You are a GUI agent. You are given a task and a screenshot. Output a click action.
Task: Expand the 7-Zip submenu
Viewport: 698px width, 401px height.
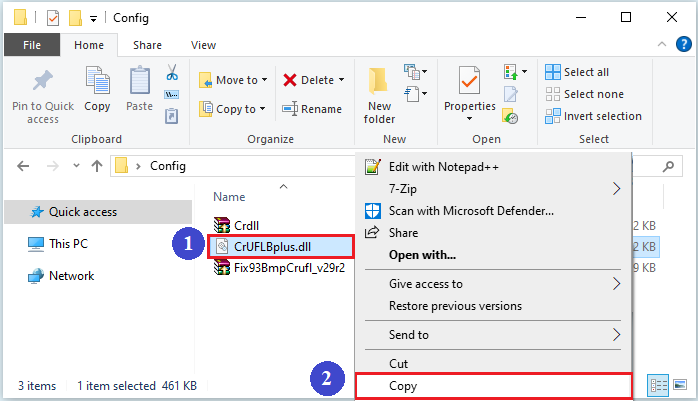coord(616,188)
